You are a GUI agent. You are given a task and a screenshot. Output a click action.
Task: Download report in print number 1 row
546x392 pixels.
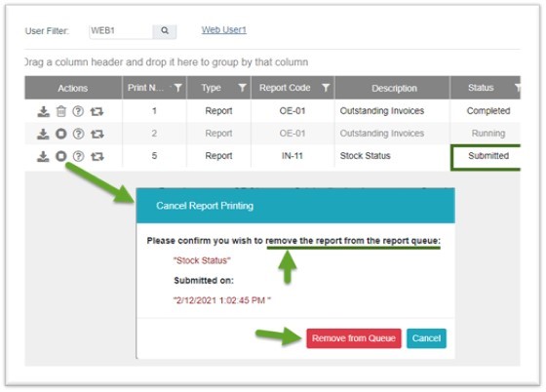[44, 111]
